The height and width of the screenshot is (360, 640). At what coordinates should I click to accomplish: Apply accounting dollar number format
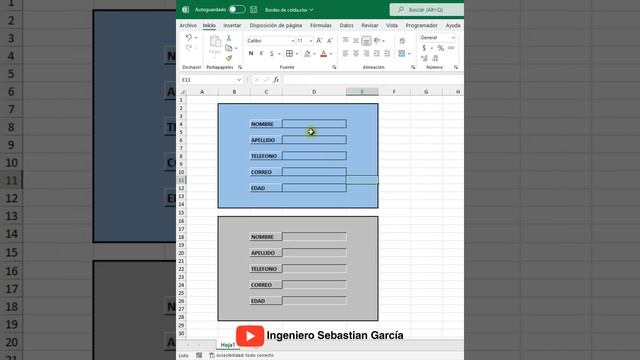[x=424, y=48]
